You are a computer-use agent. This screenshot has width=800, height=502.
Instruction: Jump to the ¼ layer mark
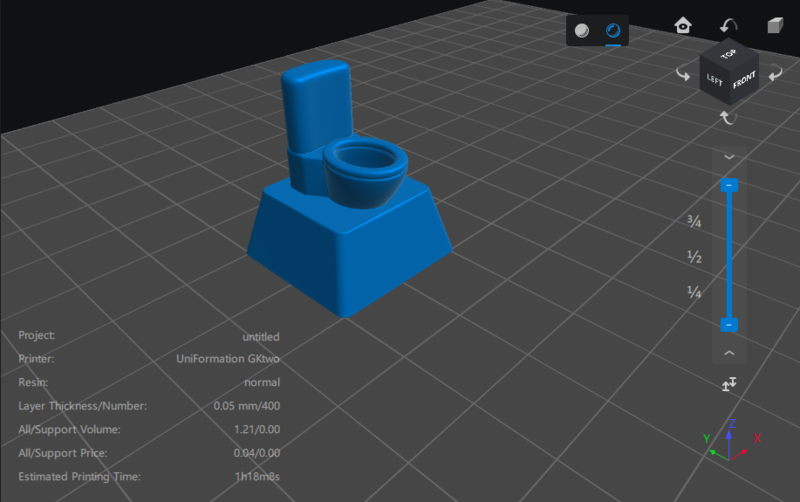point(693,292)
